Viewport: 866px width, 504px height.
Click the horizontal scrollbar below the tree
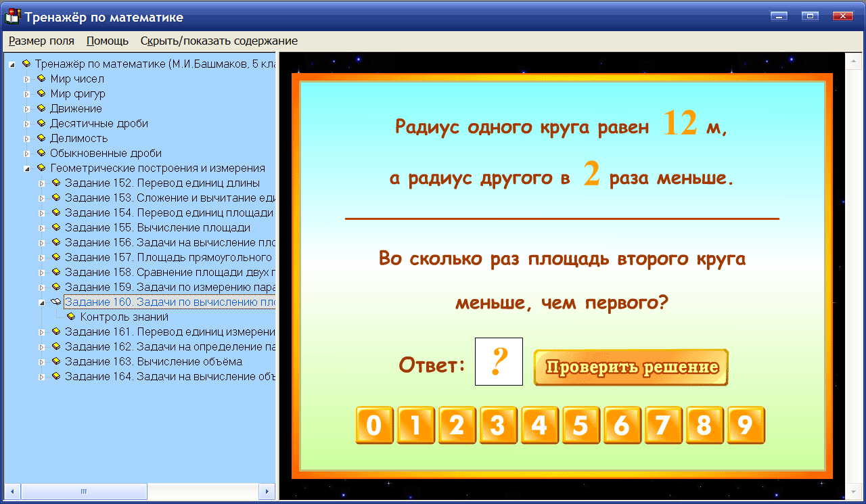tap(83, 491)
